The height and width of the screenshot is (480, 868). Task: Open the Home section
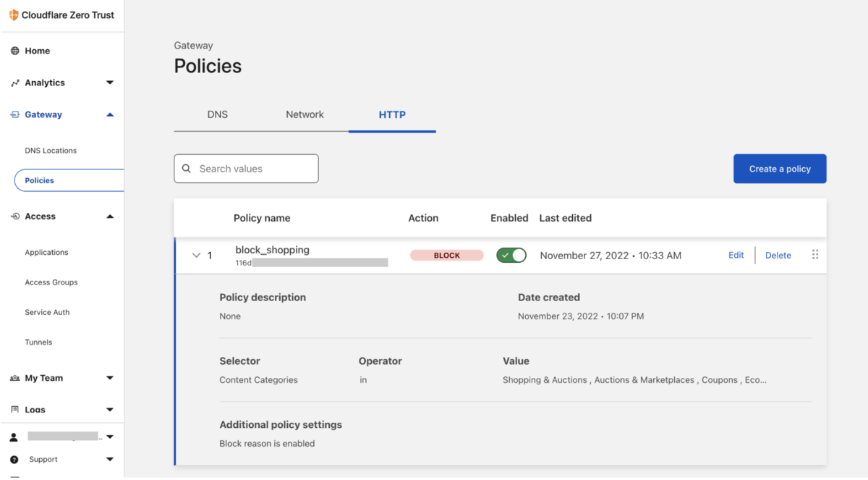coord(16,51)
